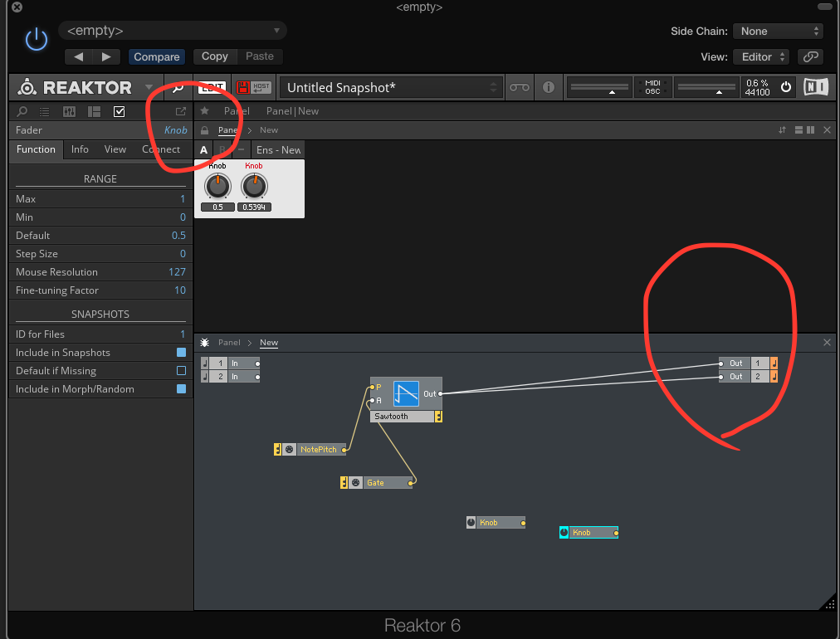
Task: Close the structure view pane
Action: (828, 342)
